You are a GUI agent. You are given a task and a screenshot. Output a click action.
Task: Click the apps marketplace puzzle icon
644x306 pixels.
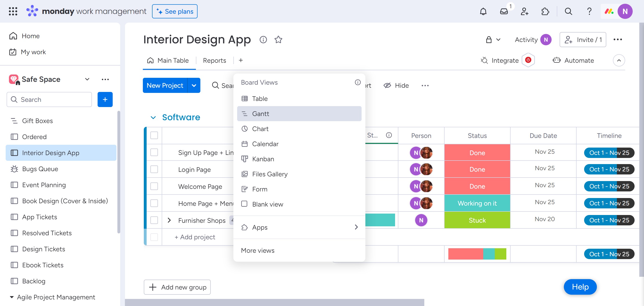(x=545, y=12)
